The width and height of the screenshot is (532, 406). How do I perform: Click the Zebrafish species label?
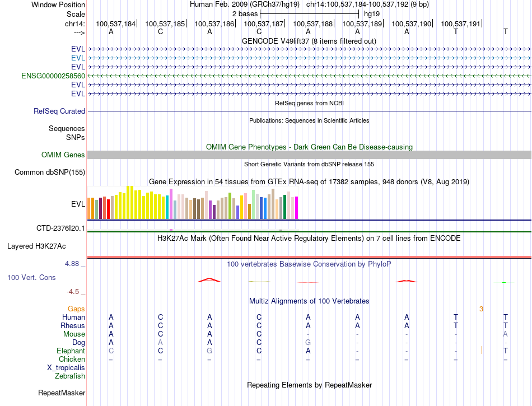[x=70, y=376]
